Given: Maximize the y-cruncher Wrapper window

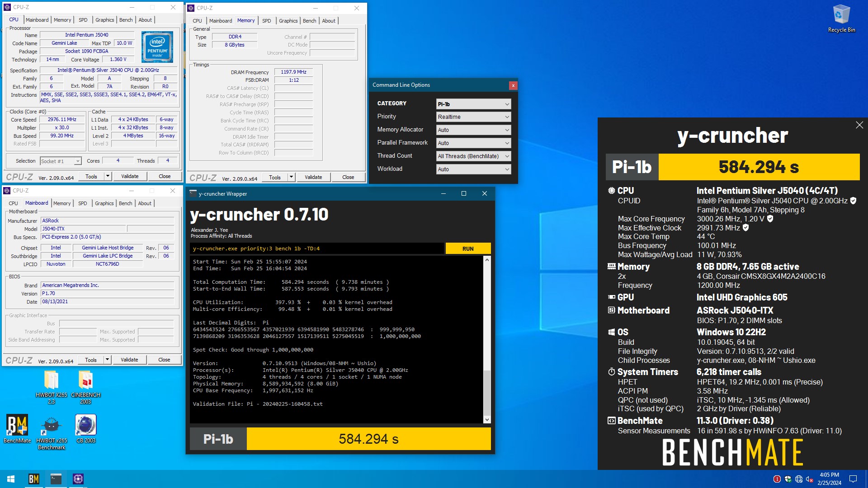Looking at the screenshot, I should coord(463,194).
